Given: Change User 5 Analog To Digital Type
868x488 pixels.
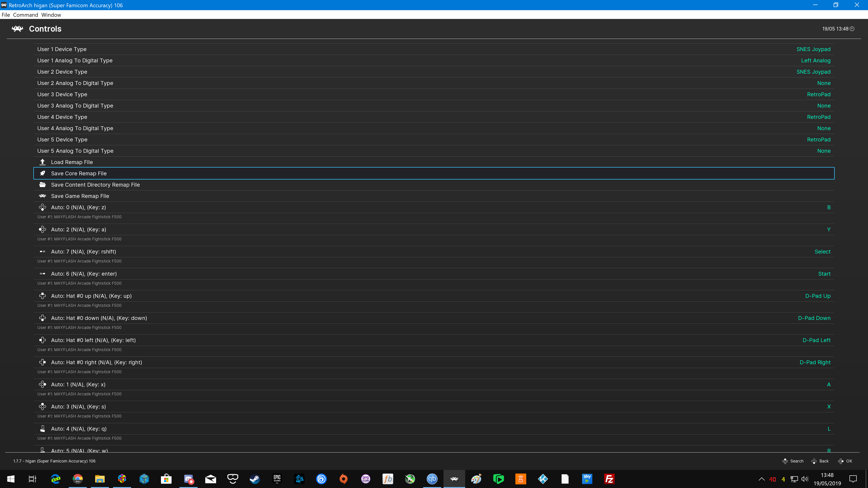Looking at the screenshot, I should [x=434, y=151].
